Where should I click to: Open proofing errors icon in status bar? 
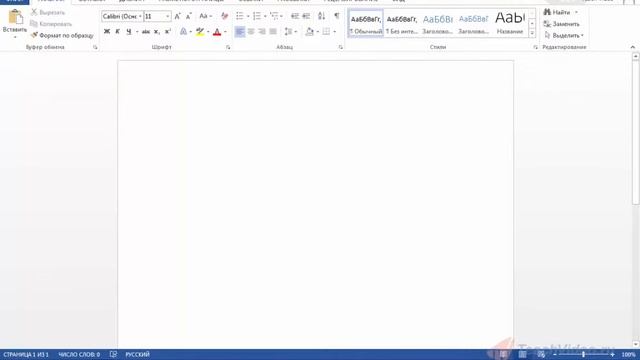[x=113, y=354]
